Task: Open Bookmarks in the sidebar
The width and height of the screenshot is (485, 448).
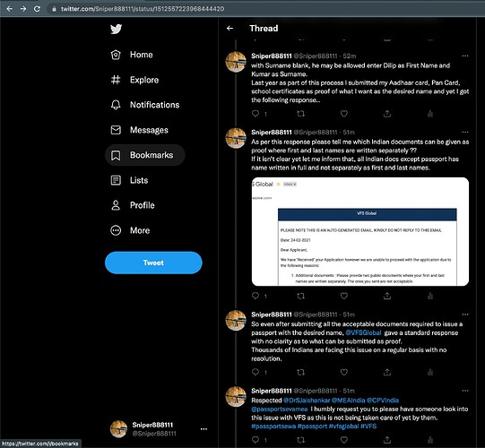Action: 145,155
